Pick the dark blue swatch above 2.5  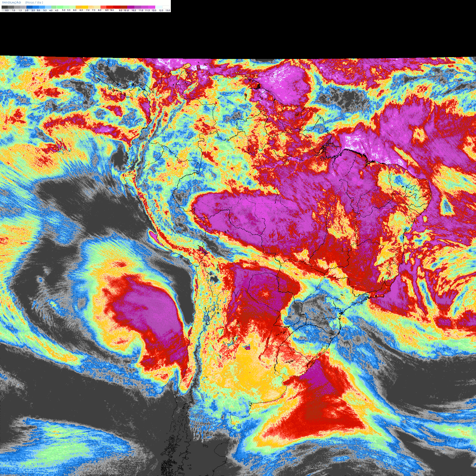[29, 7]
